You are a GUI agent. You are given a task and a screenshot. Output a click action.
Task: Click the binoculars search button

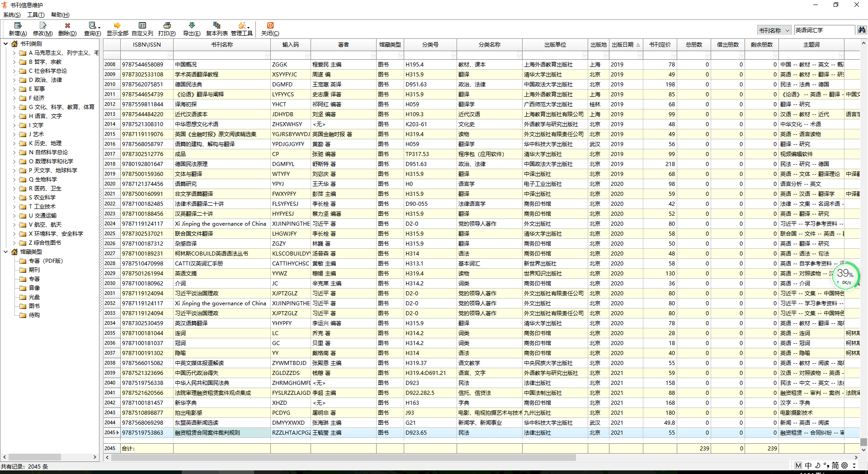click(x=862, y=30)
